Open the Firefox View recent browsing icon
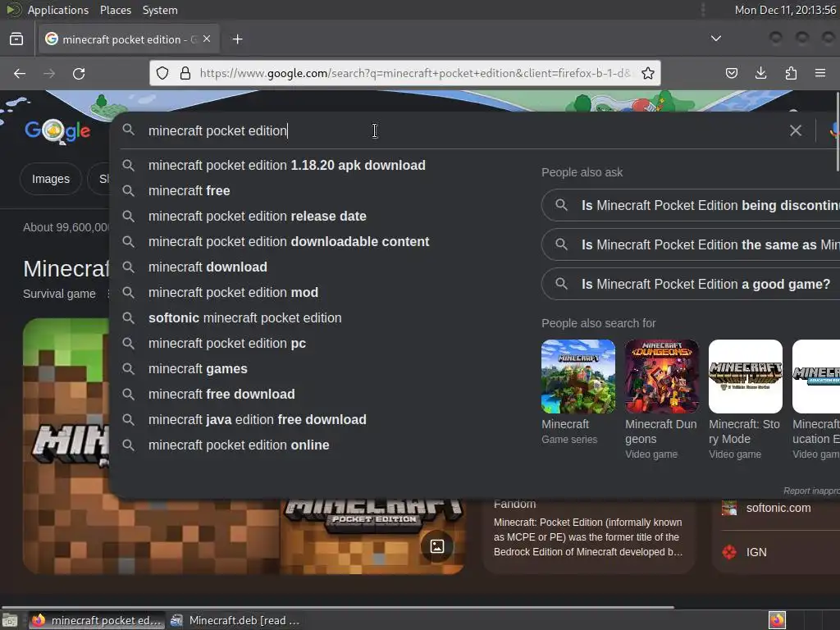Image resolution: width=840 pixels, height=630 pixels. click(x=16, y=39)
